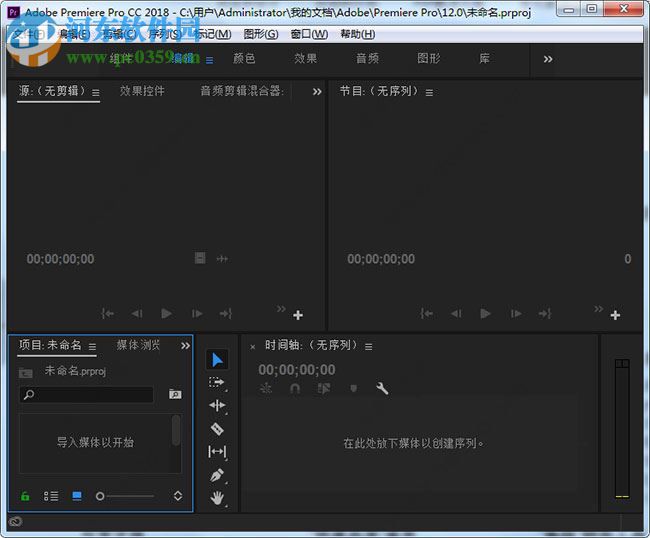Switch to 音频 workspace
This screenshot has width=650, height=538.
pyautogui.click(x=367, y=58)
